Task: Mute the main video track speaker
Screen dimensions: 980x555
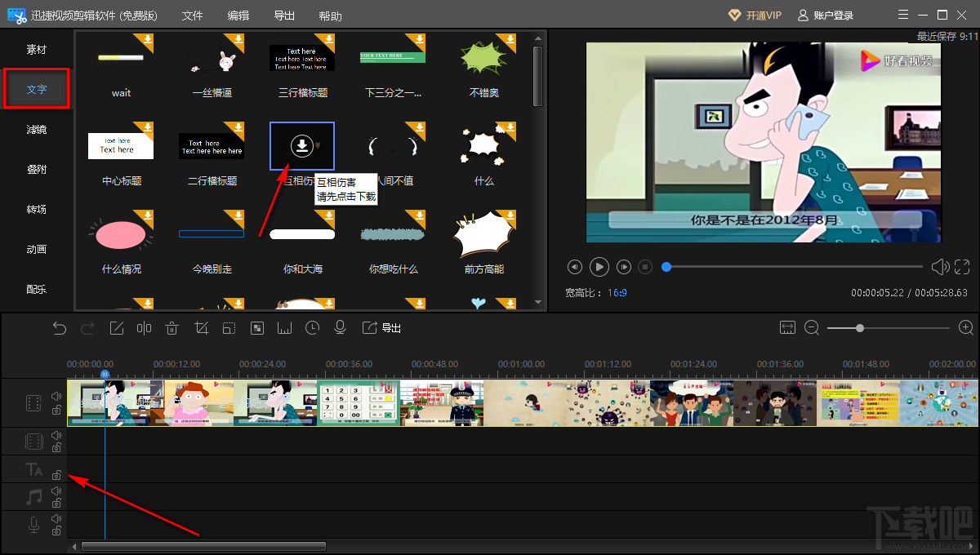Action: click(56, 397)
